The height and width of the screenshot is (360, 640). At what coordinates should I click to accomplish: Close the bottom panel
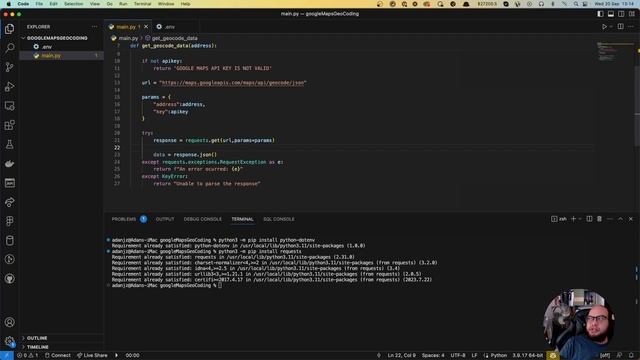pos(631,219)
